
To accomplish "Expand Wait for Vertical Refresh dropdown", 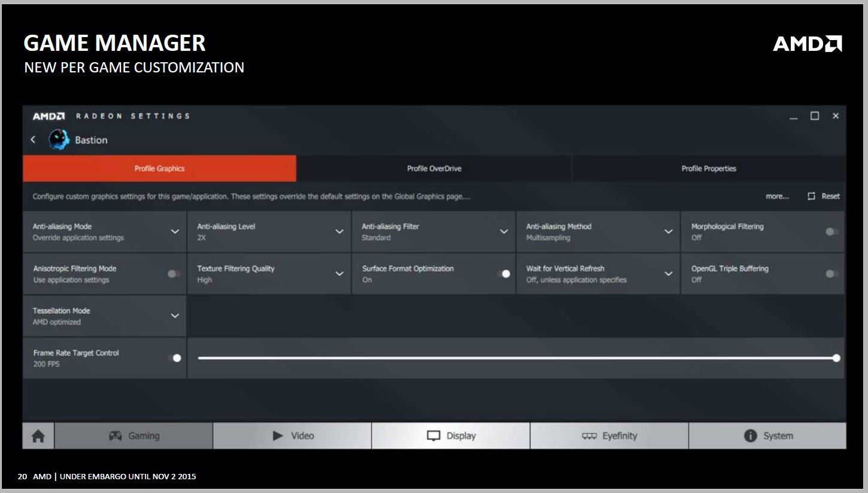I will [x=669, y=273].
